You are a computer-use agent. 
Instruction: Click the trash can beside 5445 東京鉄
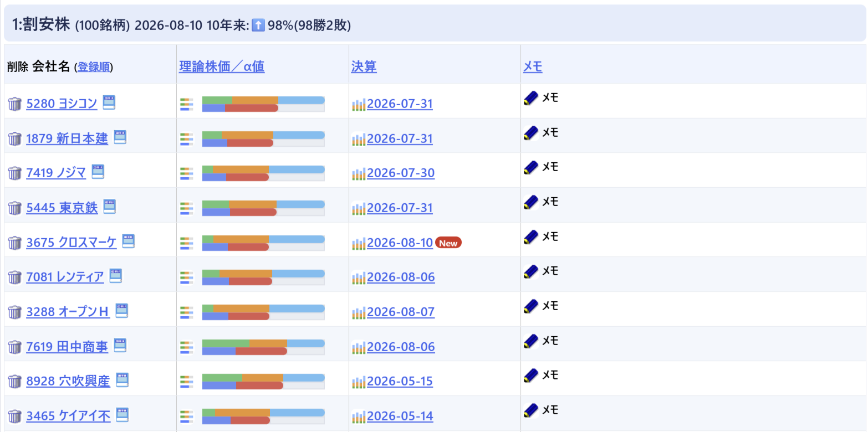[x=14, y=208]
